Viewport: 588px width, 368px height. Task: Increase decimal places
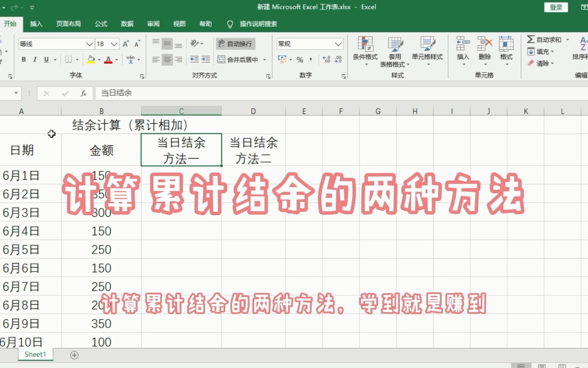326,60
